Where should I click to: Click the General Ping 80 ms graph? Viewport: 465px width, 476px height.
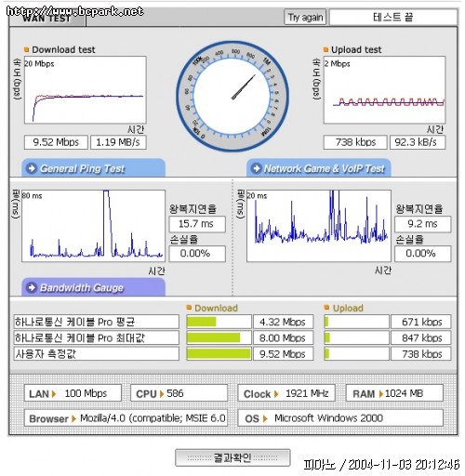pyautogui.click(x=93, y=226)
